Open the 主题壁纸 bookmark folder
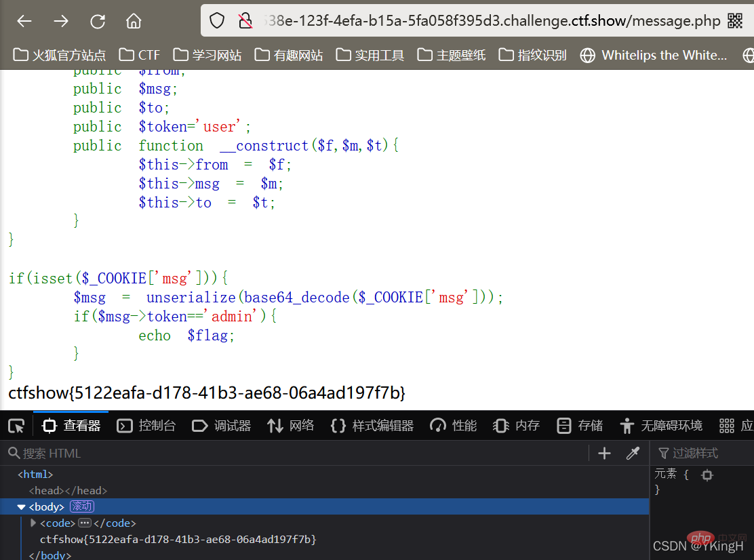Image resolution: width=754 pixels, height=560 pixels. (x=451, y=56)
